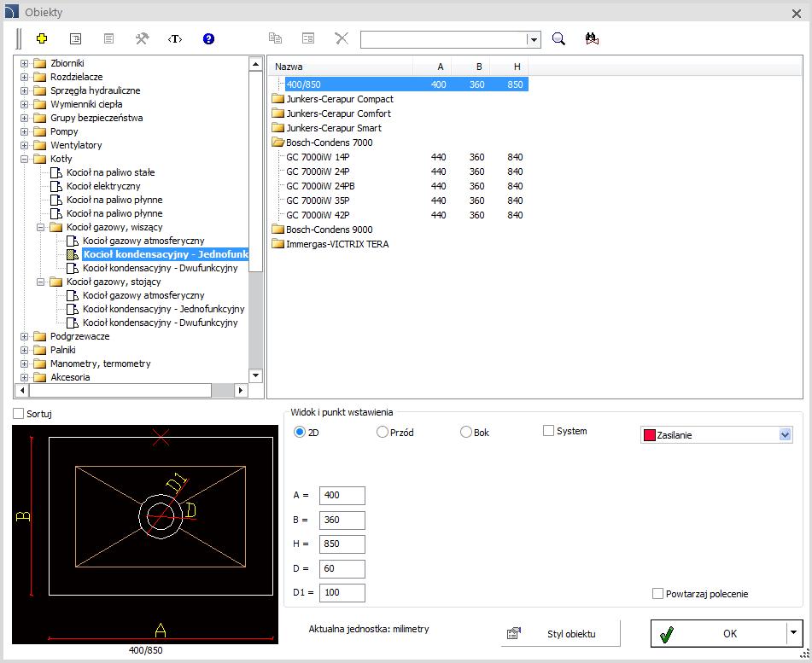Screen dimensions: 812x663
Task: Click the greyed document icon in toolbar
Action: pos(108,38)
